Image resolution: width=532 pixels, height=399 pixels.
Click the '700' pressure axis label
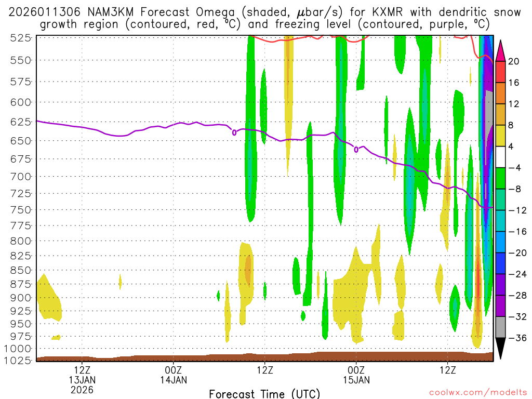21,177
